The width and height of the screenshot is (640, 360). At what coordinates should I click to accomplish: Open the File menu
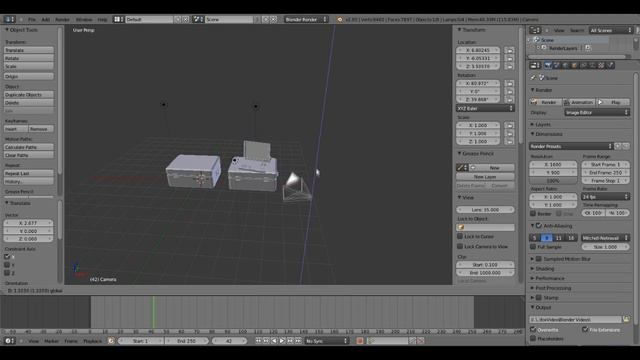pos(32,19)
